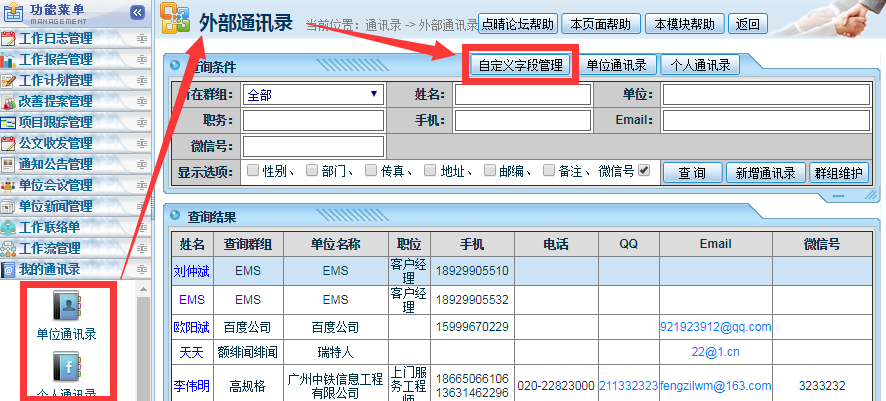Open the 自定义字段管理 tab button
886x401 pixels.
click(x=520, y=66)
